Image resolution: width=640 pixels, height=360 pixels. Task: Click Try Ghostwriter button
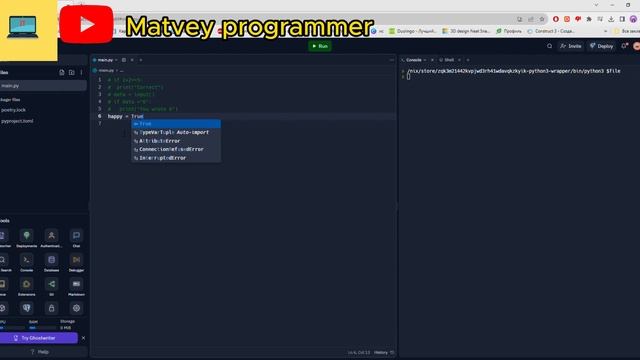(x=38, y=338)
